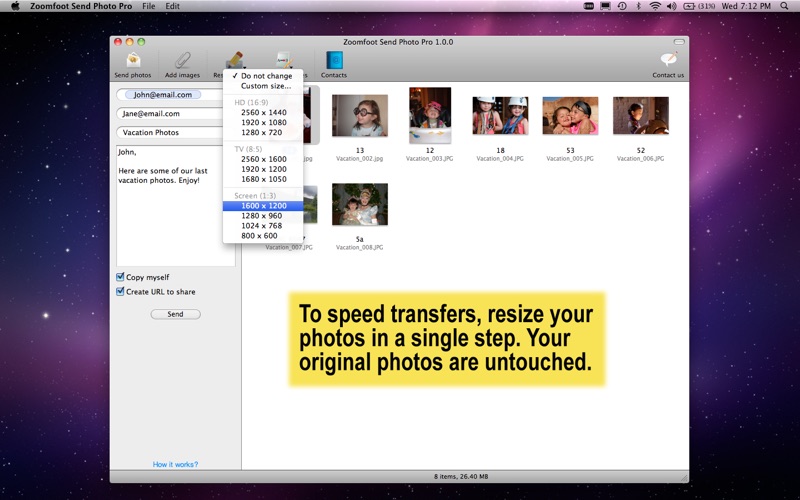800x500 pixels.
Task: Click the Jane@email.com sender field
Action: (x=170, y=113)
